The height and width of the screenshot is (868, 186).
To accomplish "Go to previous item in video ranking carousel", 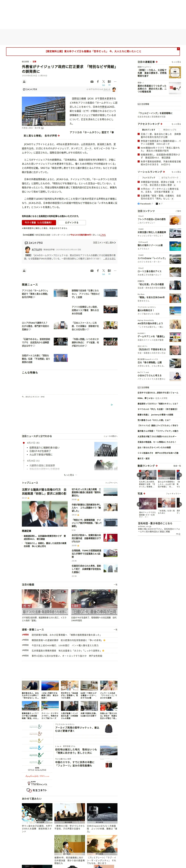I will (139, 475).
